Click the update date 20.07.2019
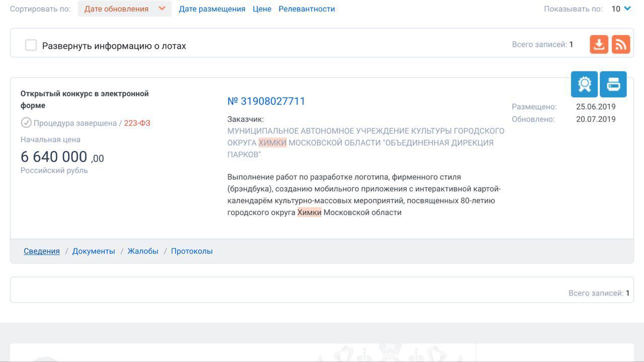The image size is (644, 362). (596, 119)
